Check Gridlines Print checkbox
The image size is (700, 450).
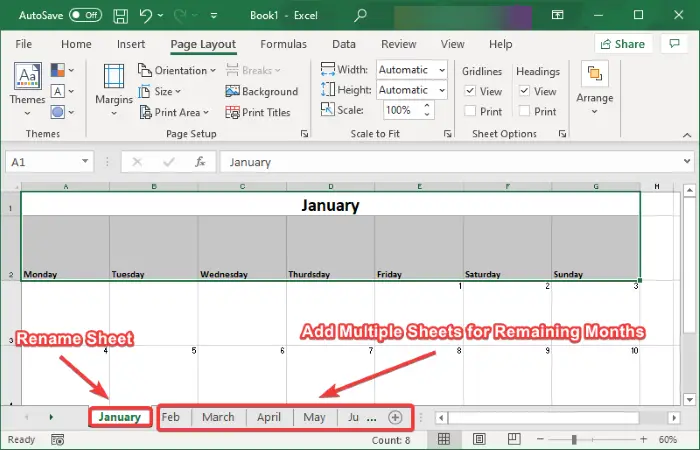[470, 111]
